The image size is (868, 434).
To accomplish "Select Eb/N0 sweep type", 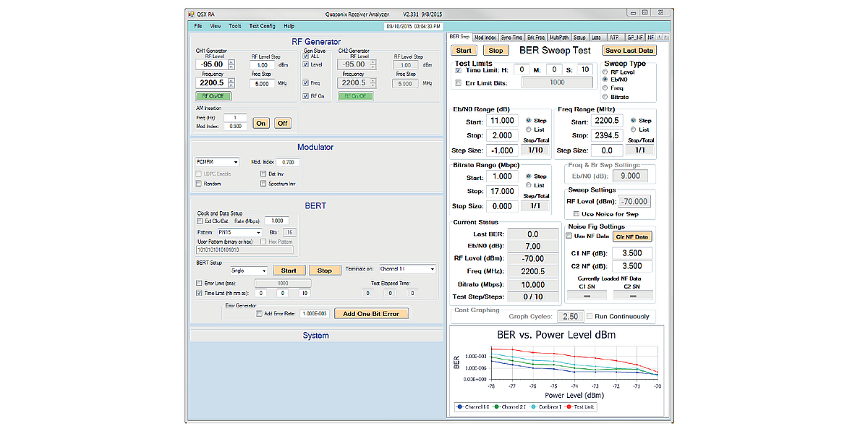I will click(x=605, y=80).
